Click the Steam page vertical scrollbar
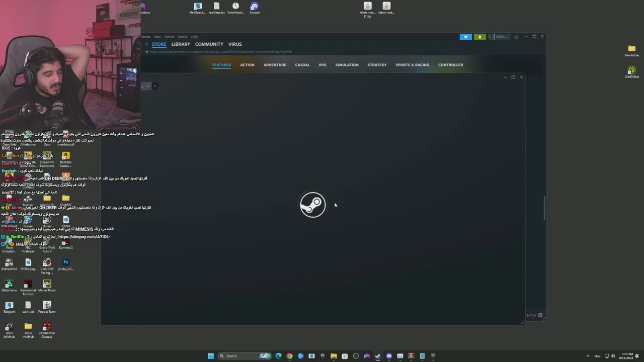The image size is (644, 362). click(x=544, y=208)
